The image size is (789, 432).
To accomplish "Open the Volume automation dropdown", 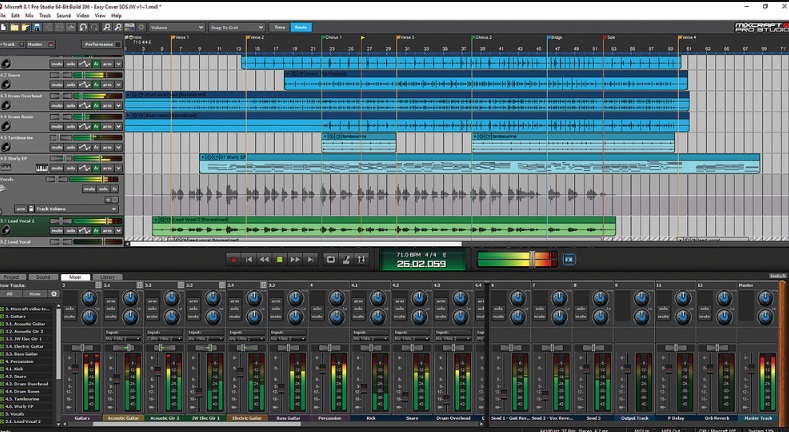I will (x=177, y=27).
